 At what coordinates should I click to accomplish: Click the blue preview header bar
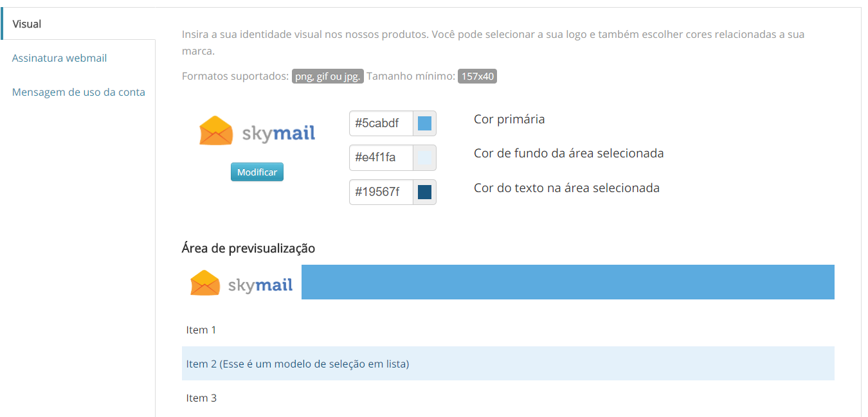click(567, 282)
